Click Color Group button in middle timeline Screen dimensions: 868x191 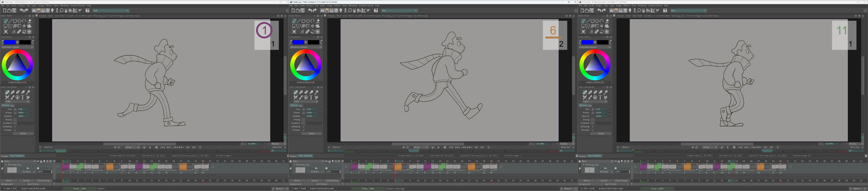click(x=332, y=181)
